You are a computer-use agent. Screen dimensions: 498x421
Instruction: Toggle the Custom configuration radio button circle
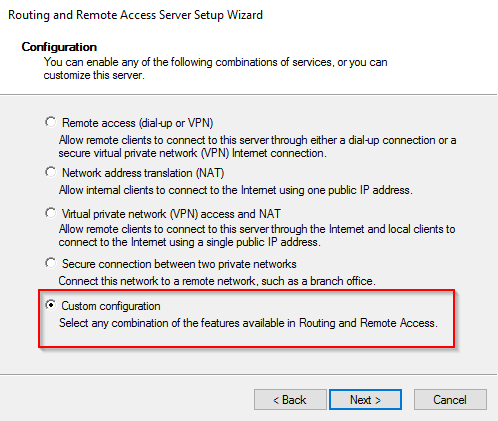(51, 305)
